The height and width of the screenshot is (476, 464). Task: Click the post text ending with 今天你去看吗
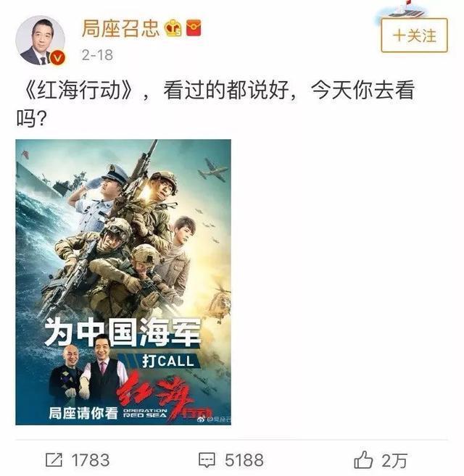[216, 104]
